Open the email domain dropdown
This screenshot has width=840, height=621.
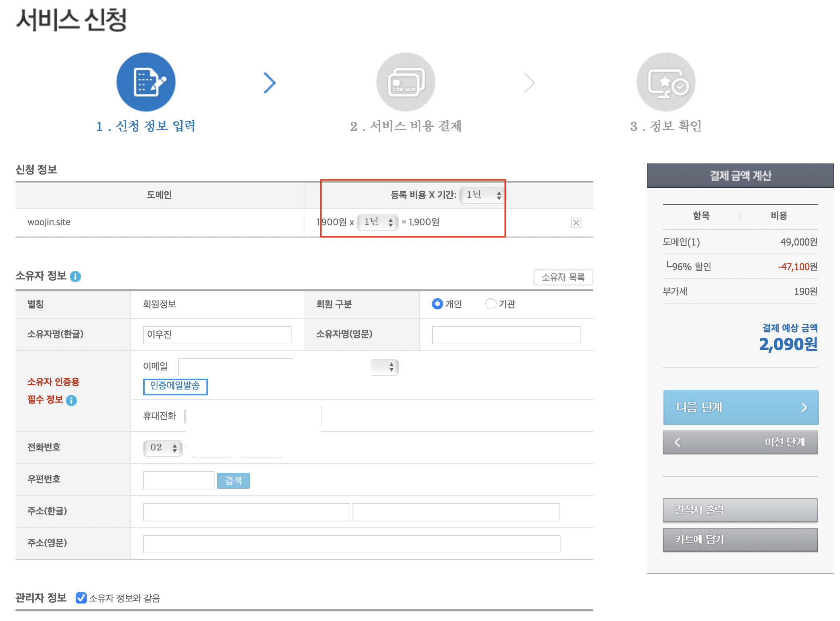point(385,367)
